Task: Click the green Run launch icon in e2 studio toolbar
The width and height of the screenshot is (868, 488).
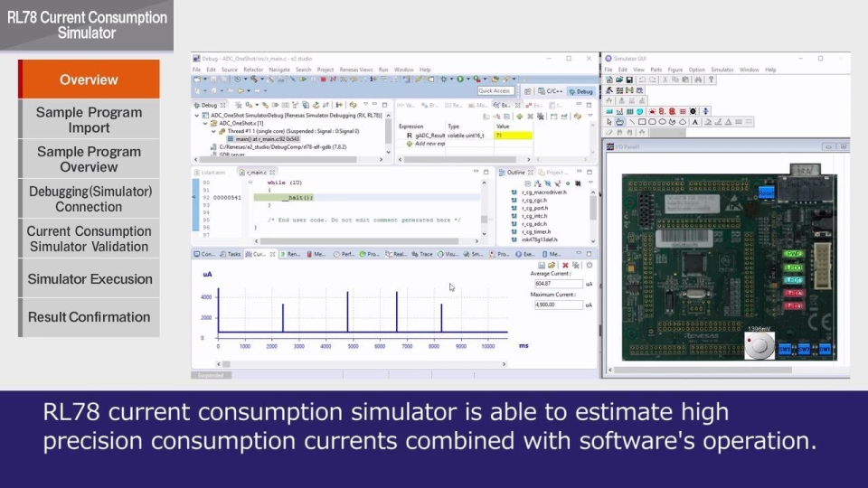Action: (460, 80)
